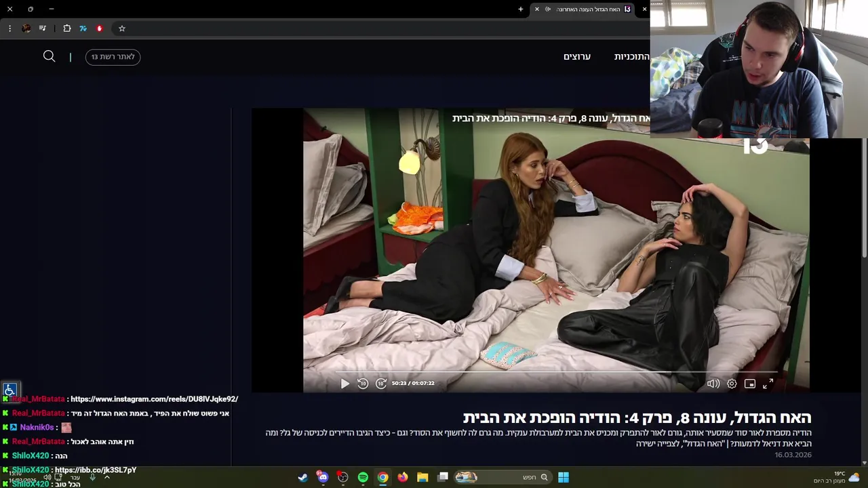
Task: Click the red recording extension icon
Action: point(99,28)
